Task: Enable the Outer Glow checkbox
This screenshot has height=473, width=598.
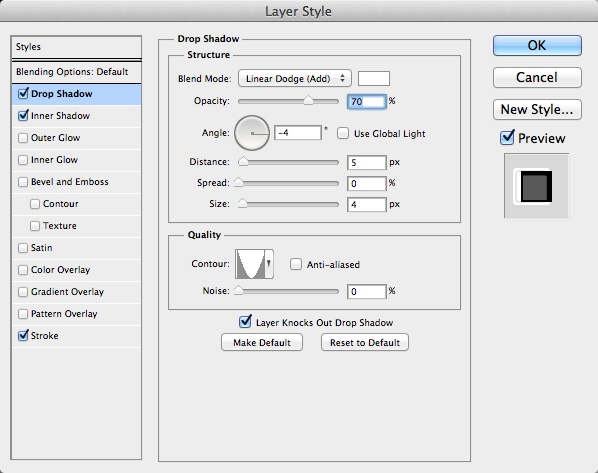Action: 23,138
